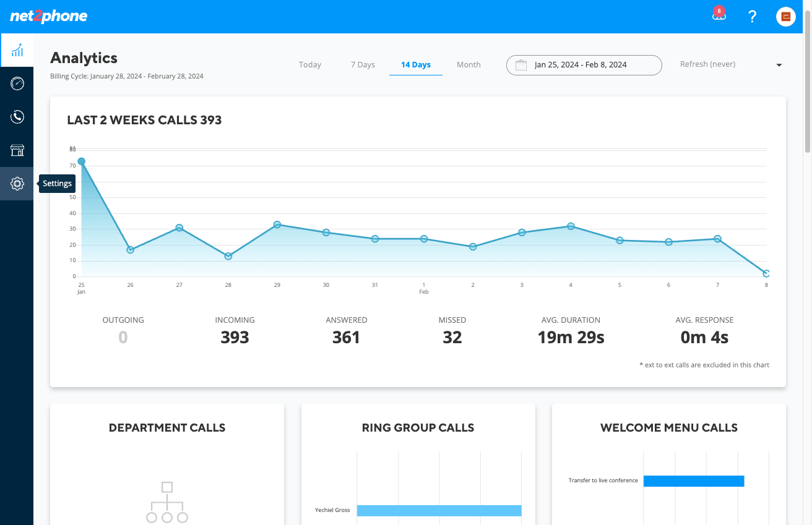Viewport: 812px width, 525px height.
Task: Click the RING GROUP CALLS card title
Action: coord(418,428)
